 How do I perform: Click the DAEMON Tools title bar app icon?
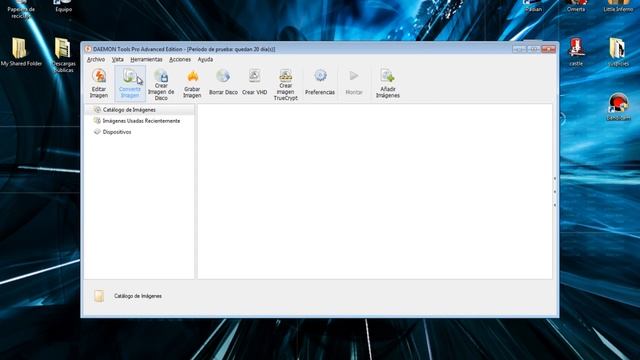tap(88, 49)
